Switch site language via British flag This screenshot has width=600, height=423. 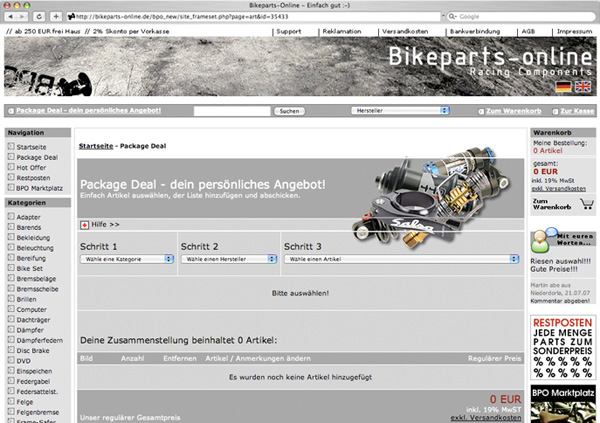click(583, 87)
